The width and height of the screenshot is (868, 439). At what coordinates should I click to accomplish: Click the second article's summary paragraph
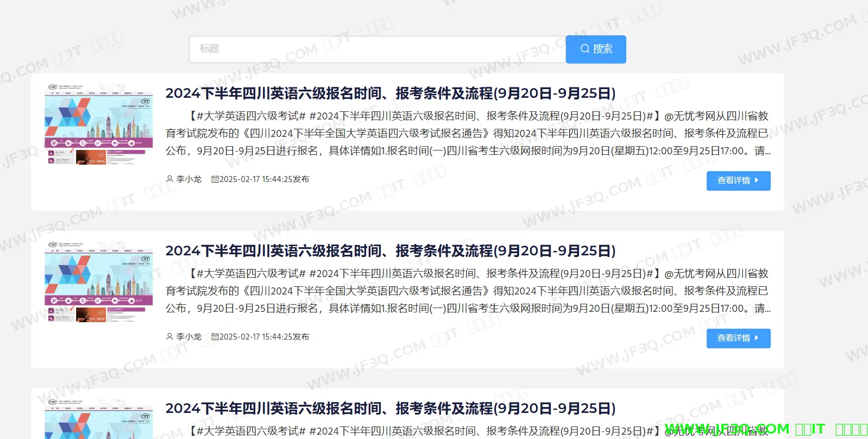point(467,291)
